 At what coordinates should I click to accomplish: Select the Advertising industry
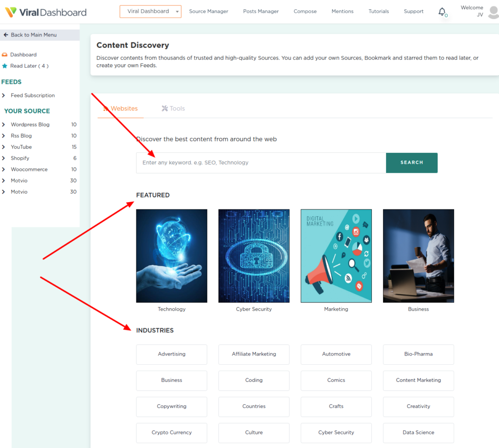tap(172, 354)
